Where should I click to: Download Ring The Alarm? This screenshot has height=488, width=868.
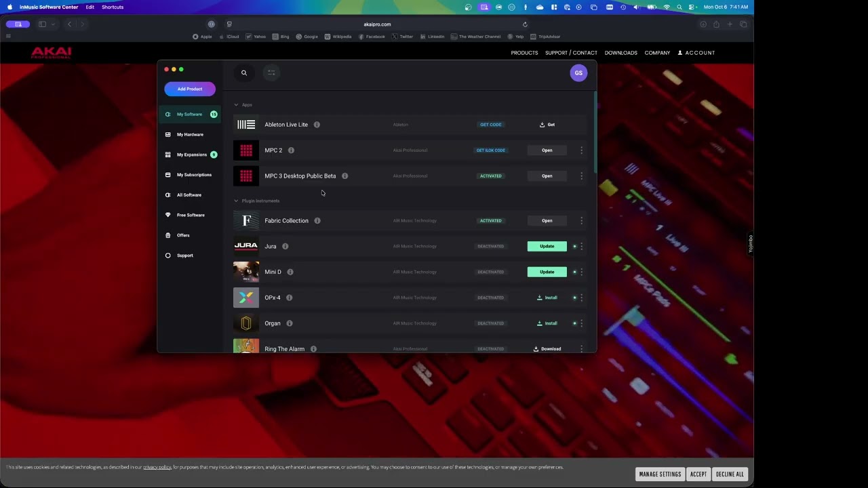coord(547,349)
